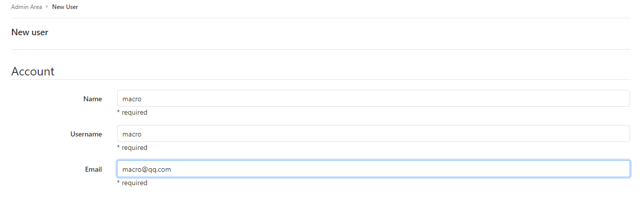Viewport: 644px width, 199px height.
Task: Click the New user page heading
Action: [30, 32]
